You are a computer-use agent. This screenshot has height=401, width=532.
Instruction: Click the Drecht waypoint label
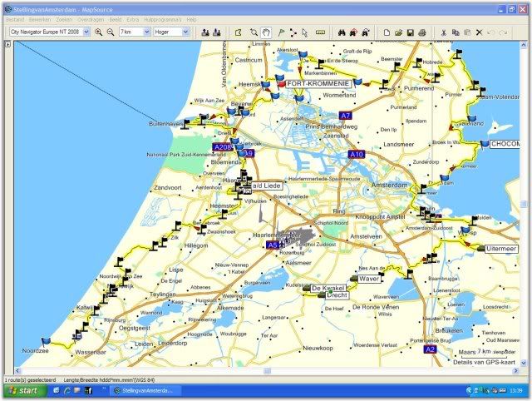point(337,295)
